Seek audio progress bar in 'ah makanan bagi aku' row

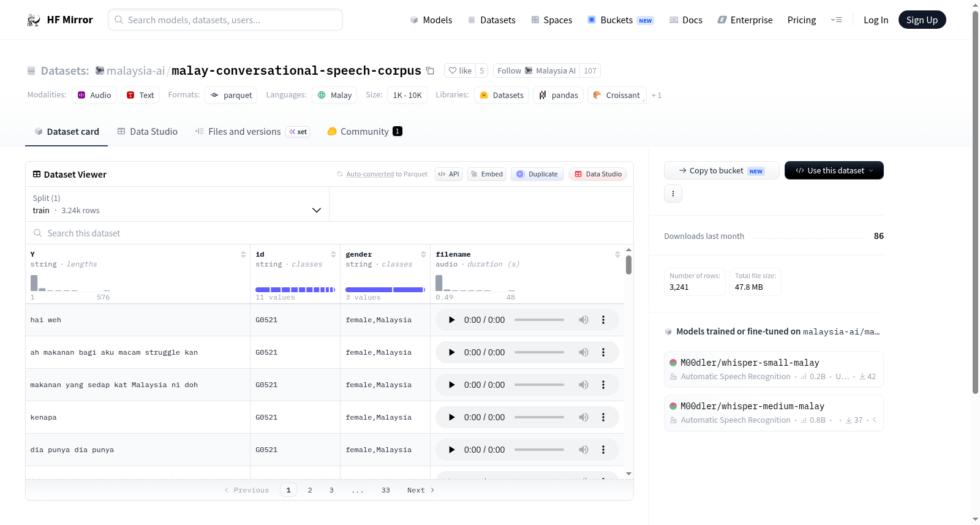click(x=539, y=352)
